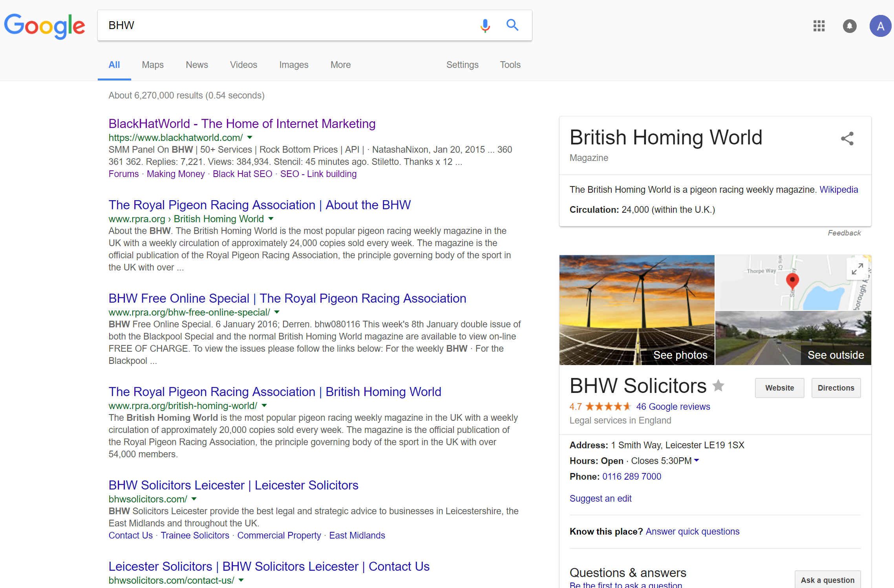Expand the map with the expand icon
This screenshot has height=588, width=894.
[857, 269]
